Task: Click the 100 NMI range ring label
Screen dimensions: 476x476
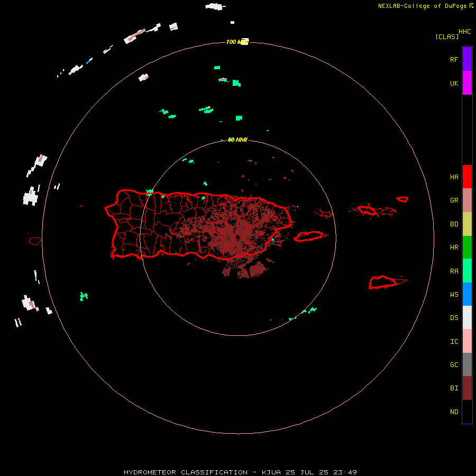Action: 237,42
